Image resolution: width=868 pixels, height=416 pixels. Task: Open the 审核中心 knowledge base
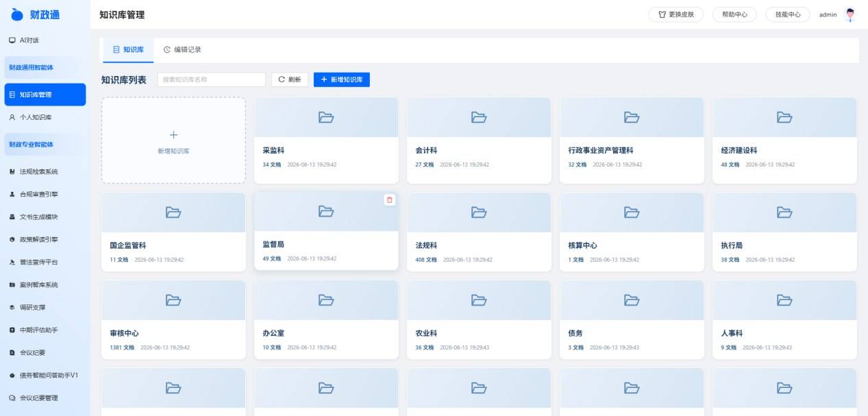pos(173,319)
